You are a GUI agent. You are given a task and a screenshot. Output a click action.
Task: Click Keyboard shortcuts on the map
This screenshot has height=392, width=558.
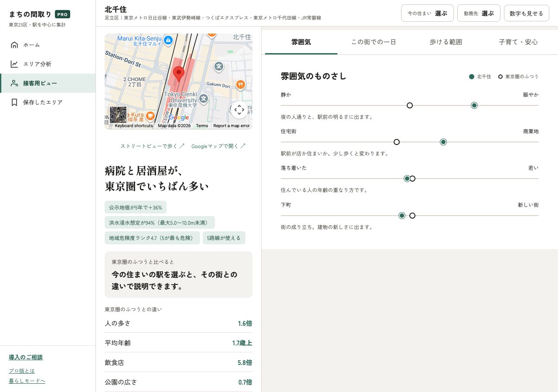134,126
